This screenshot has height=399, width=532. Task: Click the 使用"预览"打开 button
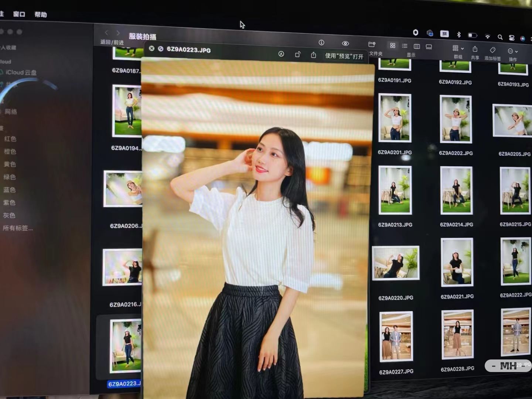(344, 56)
